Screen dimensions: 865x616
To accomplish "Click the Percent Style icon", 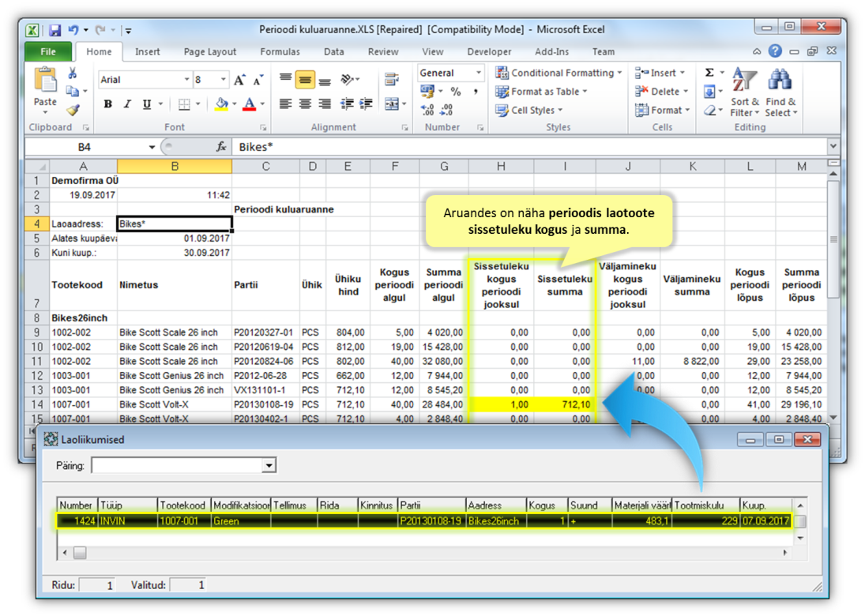I will pyautogui.click(x=456, y=92).
